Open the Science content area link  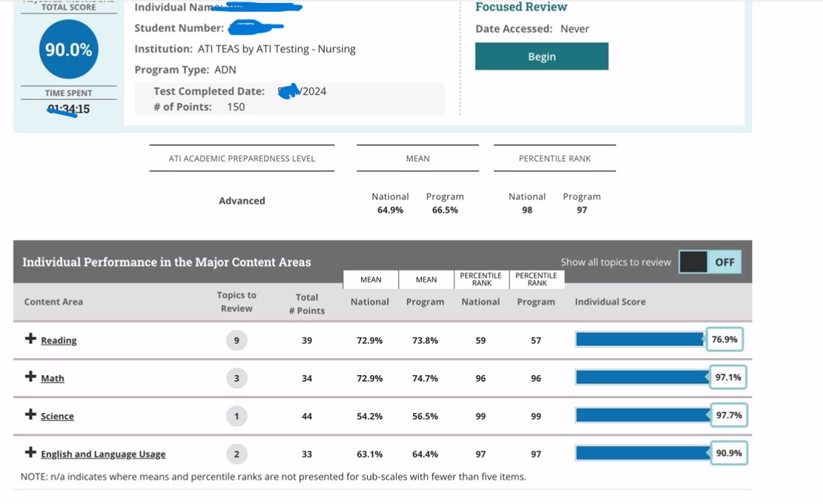57,416
